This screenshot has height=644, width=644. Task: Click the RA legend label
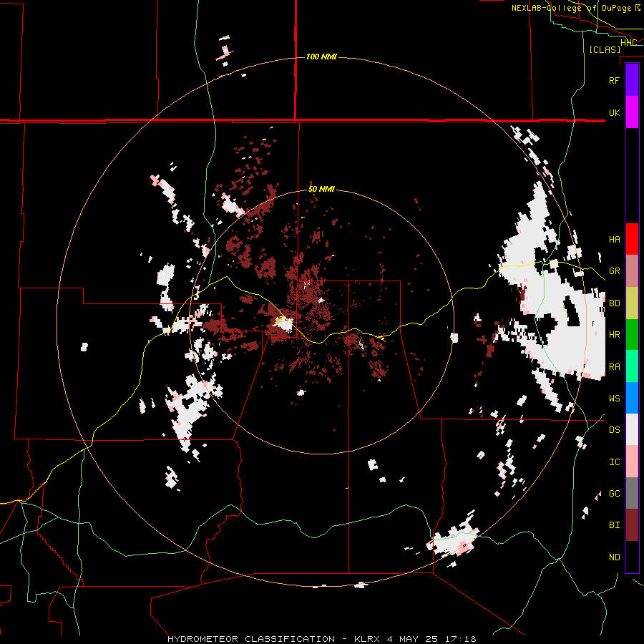(614, 366)
